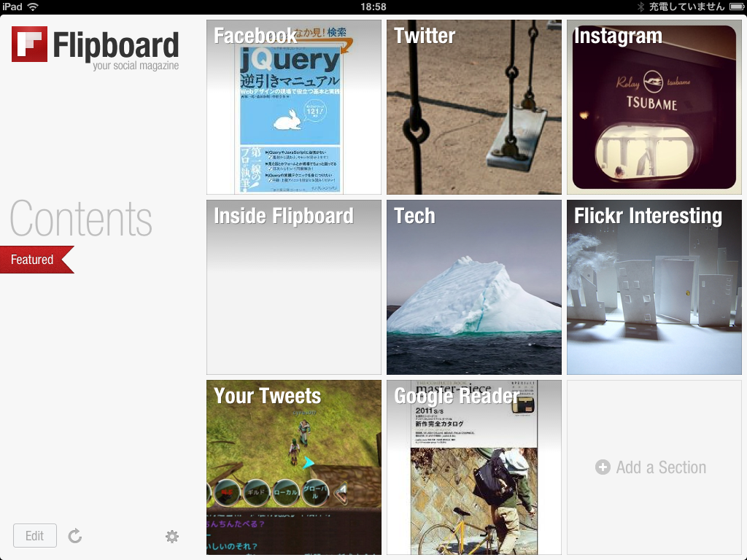Check the Wi-Fi status icon
The width and height of the screenshot is (747, 560).
pyautogui.click(x=33, y=7)
